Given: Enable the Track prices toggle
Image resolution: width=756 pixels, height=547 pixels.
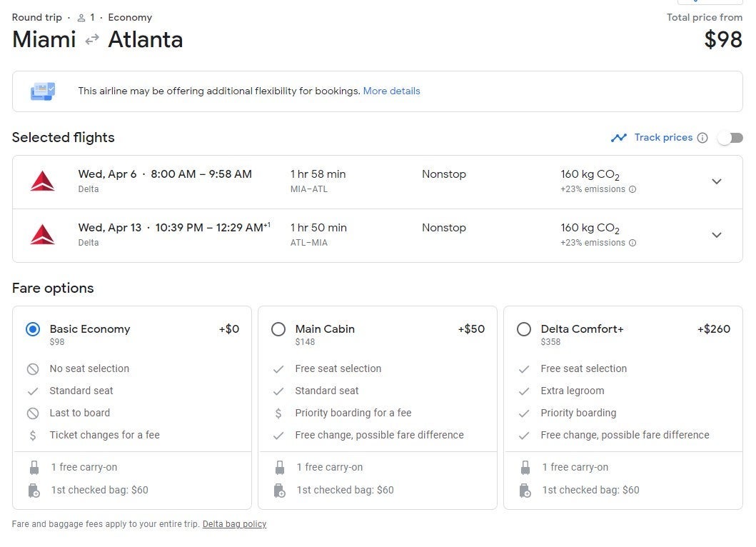Looking at the screenshot, I should pyautogui.click(x=730, y=138).
